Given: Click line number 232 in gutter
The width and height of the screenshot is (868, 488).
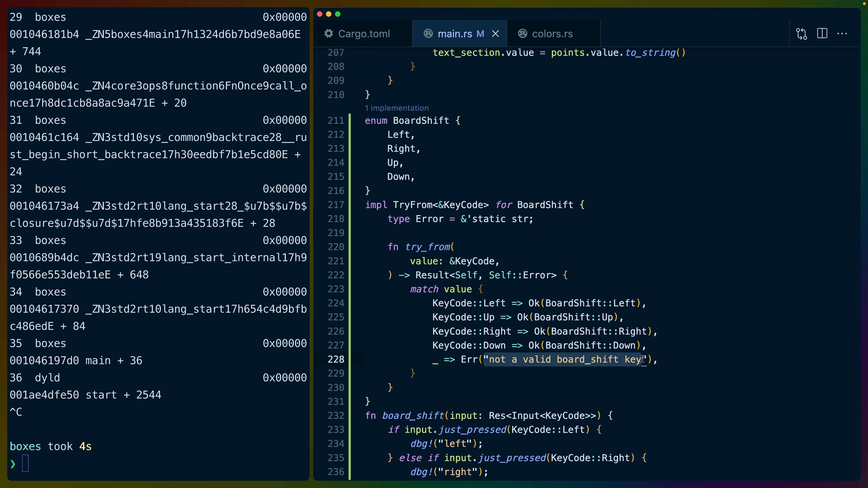Looking at the screenshot, I should coord(336,416).
